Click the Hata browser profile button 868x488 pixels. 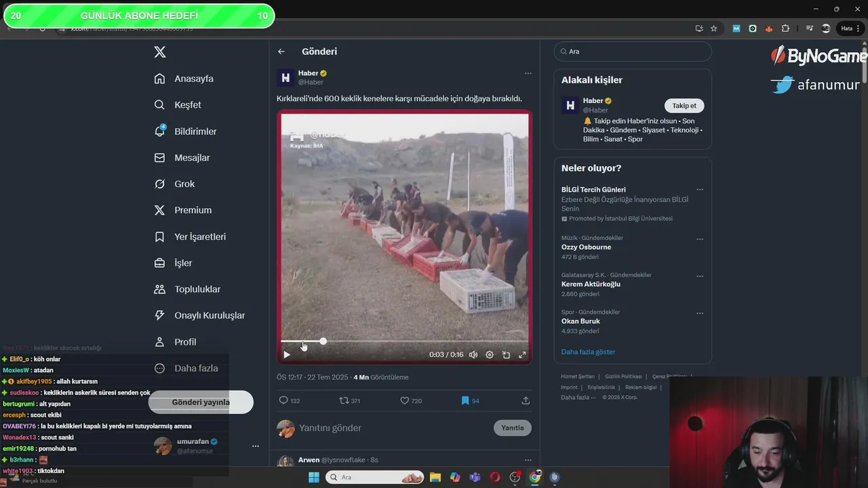pyautogui.click(x=850, y=28)
